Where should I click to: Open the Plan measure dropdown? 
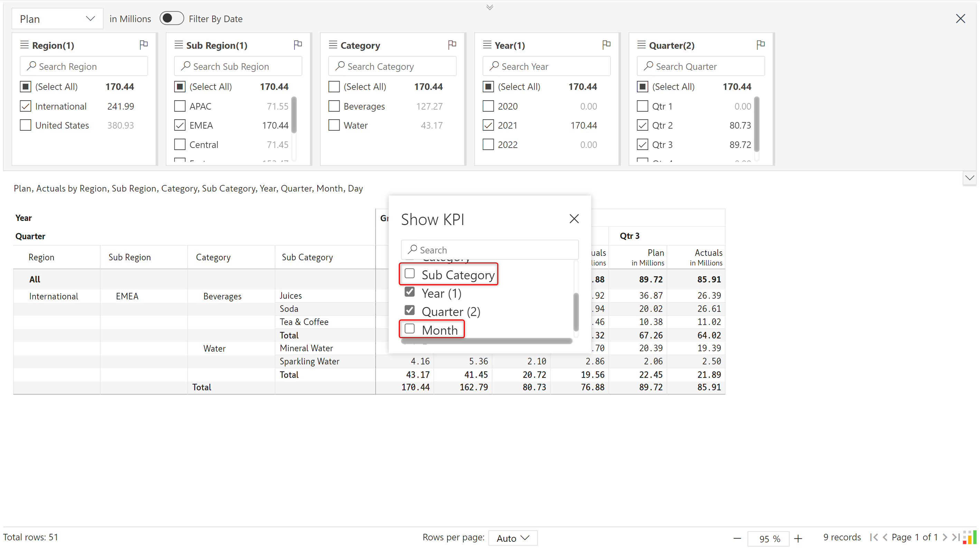(57, 19)
